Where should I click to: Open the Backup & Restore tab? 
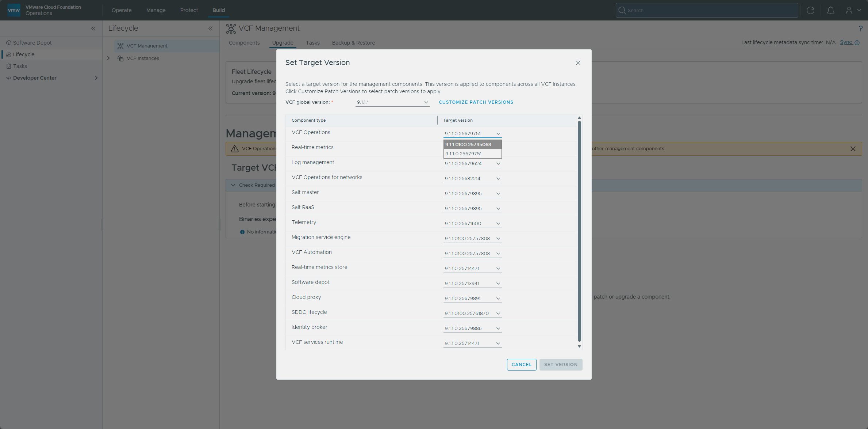tap(353, 43)
